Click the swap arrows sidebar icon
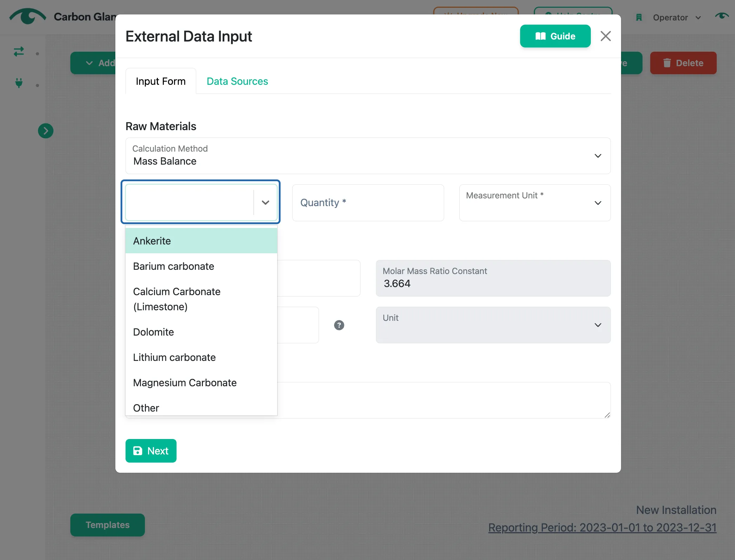 (x=19, y=52)
